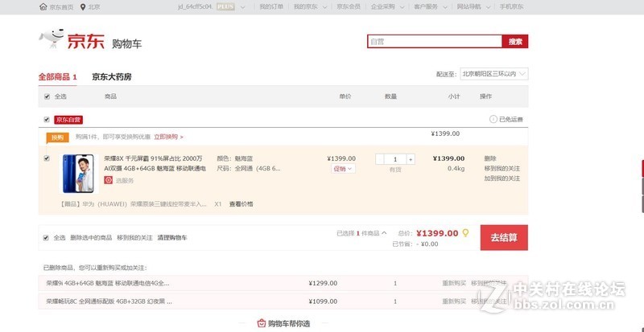
Task: Open 手机京东 in the top bar
Action: coord(511,7)
